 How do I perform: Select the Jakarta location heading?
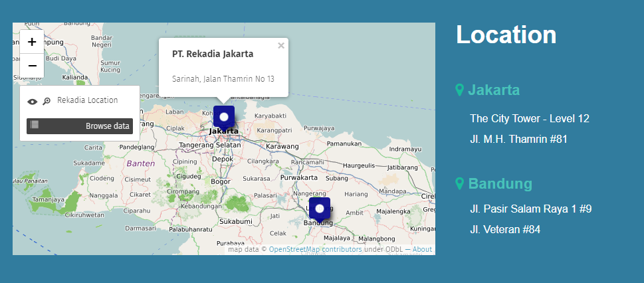pyautogui.click(x=494, y=90)
